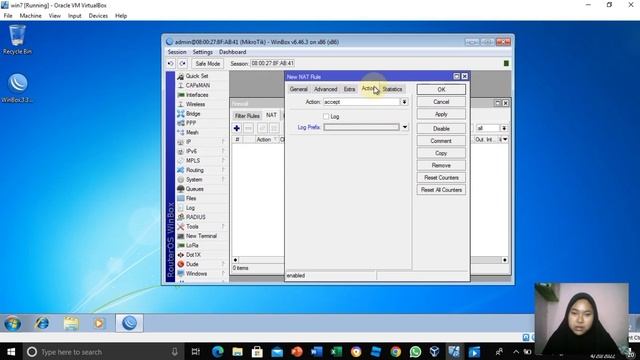Click the Copy button
Image resolution: width=640 pixels, height=360 pixels.
(441, 153)
